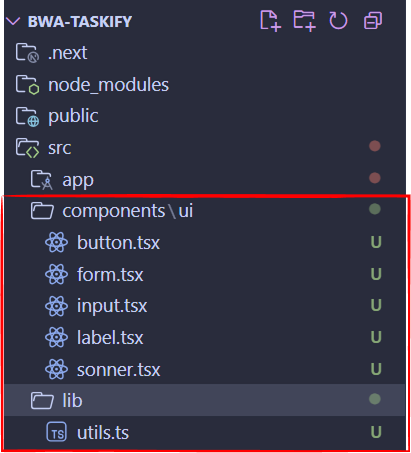Collapse the BWA-TASKIFY project chevron

13,21
